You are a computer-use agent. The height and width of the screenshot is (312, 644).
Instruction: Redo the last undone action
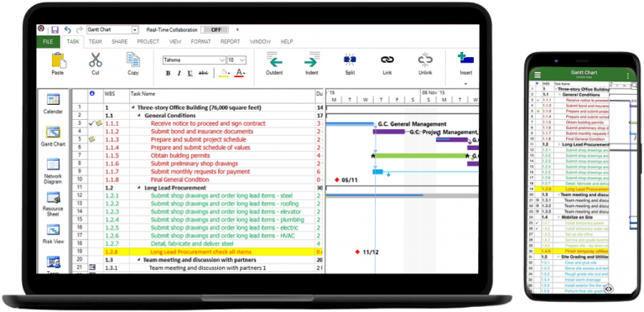(80, 30)
